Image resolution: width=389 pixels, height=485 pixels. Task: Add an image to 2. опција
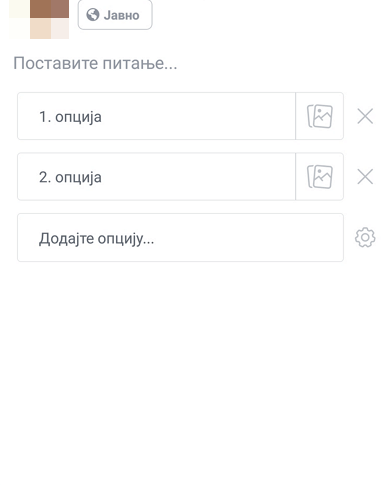tap(319, 177)
